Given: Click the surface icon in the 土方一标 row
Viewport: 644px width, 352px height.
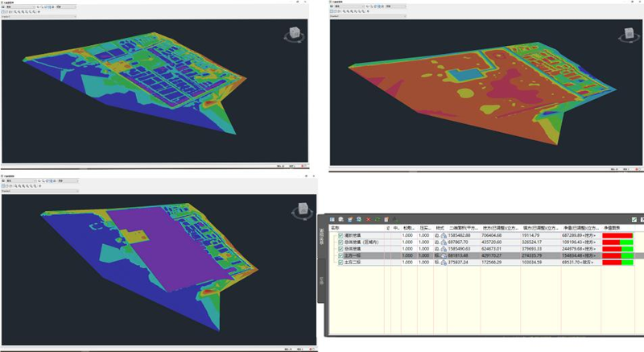Looking at the screenshot, I should coord(443,255).
